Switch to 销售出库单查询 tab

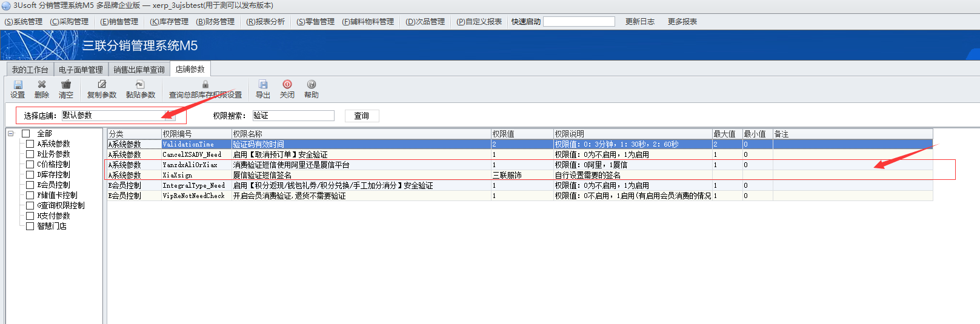139,70
